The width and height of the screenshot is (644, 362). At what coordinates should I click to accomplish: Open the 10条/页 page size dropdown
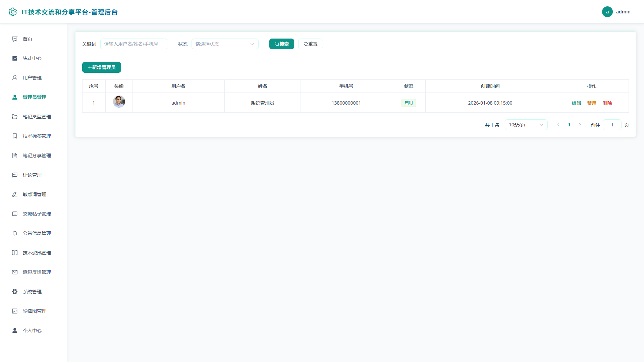point(526,125)
